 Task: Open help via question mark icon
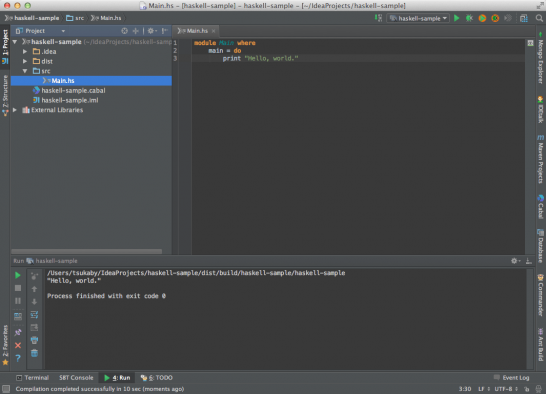point(18,358)
